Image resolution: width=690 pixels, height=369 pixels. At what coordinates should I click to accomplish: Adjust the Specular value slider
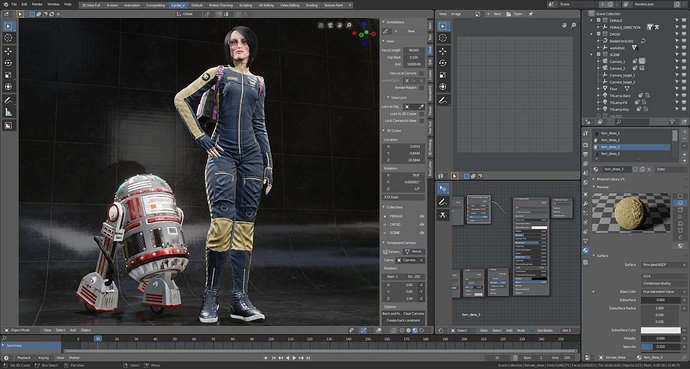661,347
